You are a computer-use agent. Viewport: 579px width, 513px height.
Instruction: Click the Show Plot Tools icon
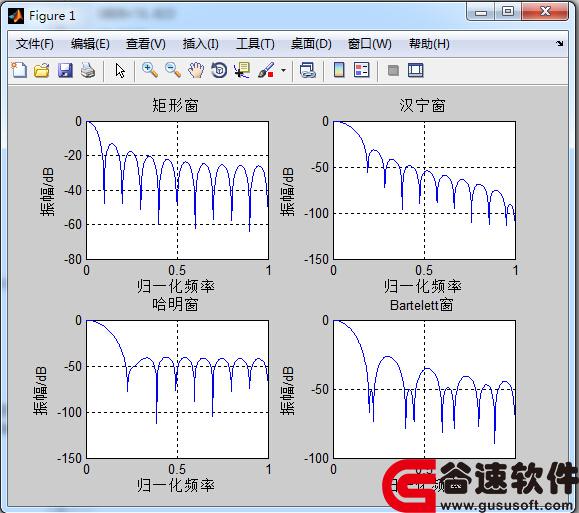[x=416, y=70]
